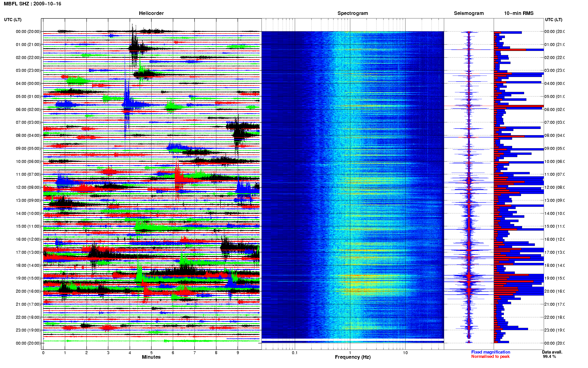This screenshot has height=368, width=588.
Task: Select '11:00 (07:00)' on the left time axis
Action: 28,174
